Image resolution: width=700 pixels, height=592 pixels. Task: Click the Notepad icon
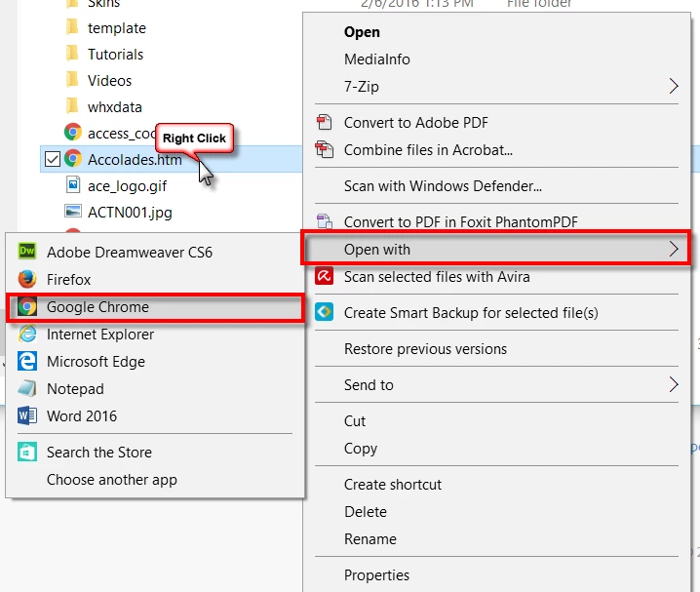pyautogui.click(x=26, y=388)
